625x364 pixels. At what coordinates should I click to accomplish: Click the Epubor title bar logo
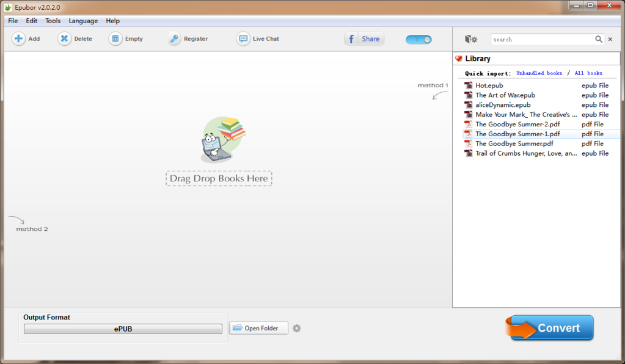pos(8,7)
